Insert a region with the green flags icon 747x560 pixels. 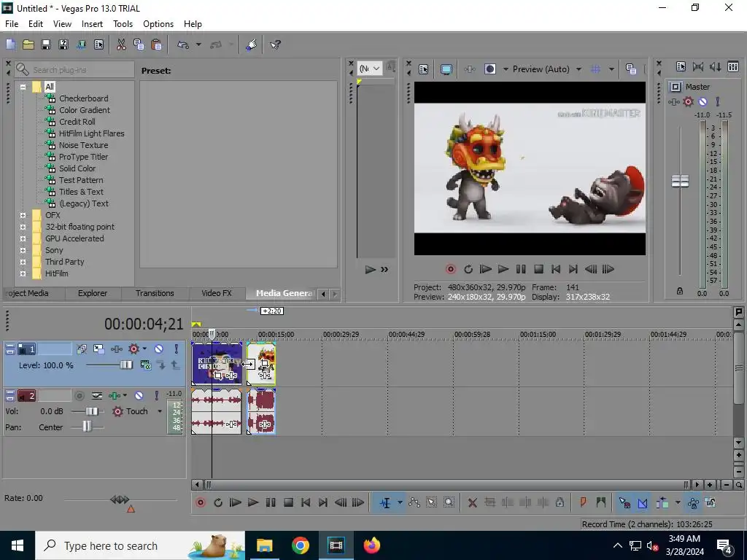pos(600,503)
